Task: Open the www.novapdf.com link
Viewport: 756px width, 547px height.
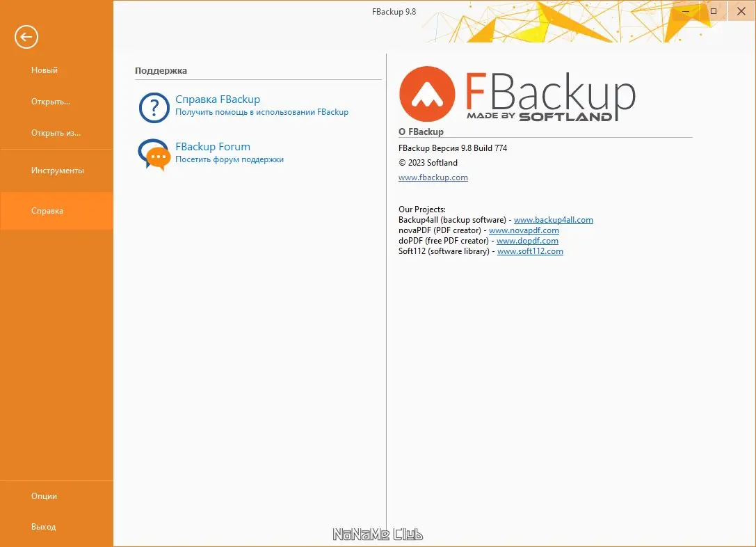Action: [524, 230]
